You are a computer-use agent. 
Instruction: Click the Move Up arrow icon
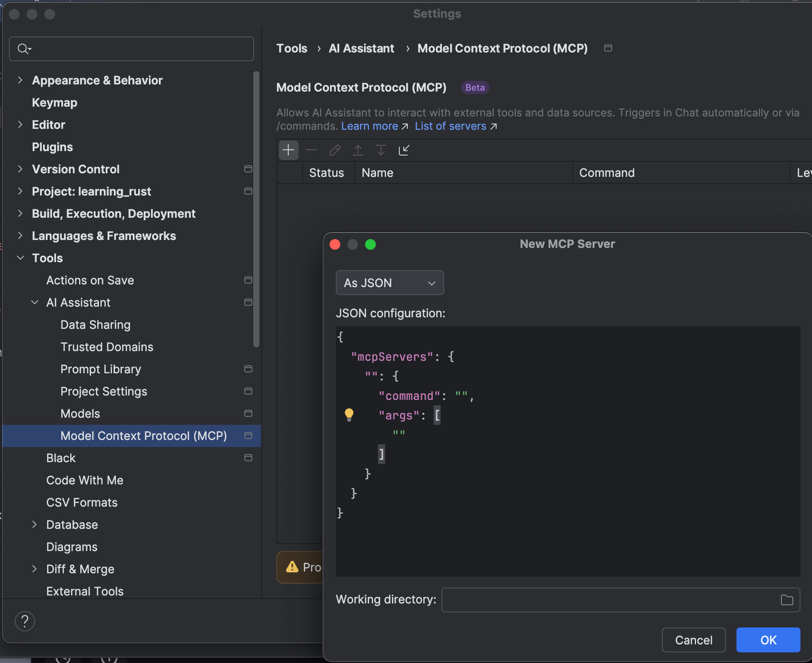(x=358, y=150)
